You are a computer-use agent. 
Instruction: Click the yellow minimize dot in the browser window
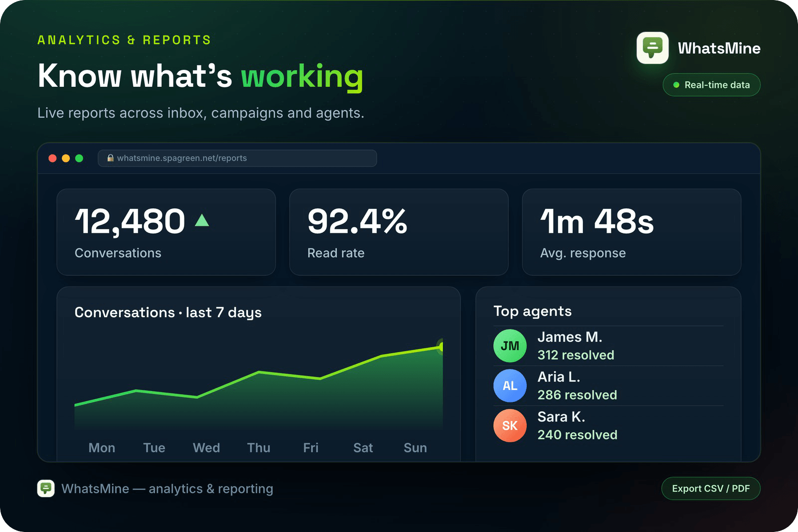[x=66, y=158]
